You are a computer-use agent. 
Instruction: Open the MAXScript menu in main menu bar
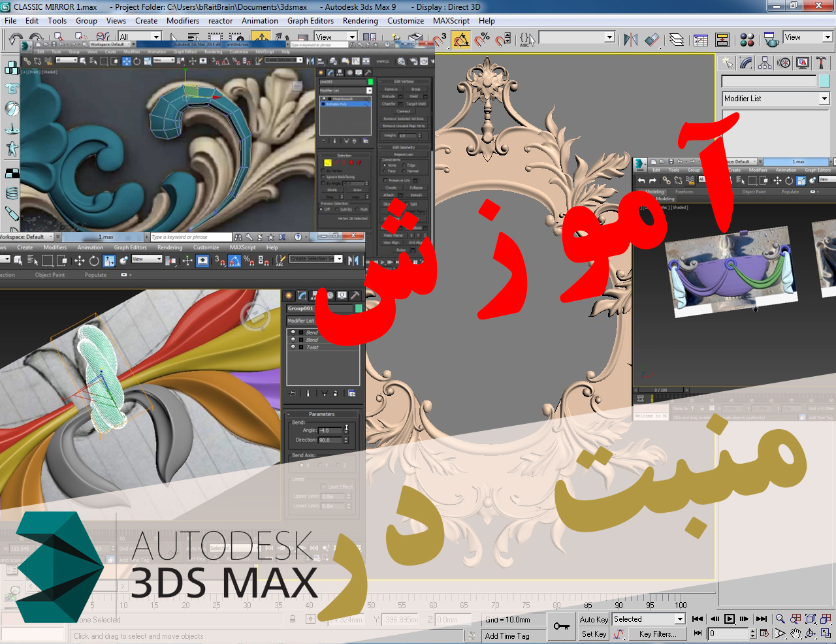point(451,21)
